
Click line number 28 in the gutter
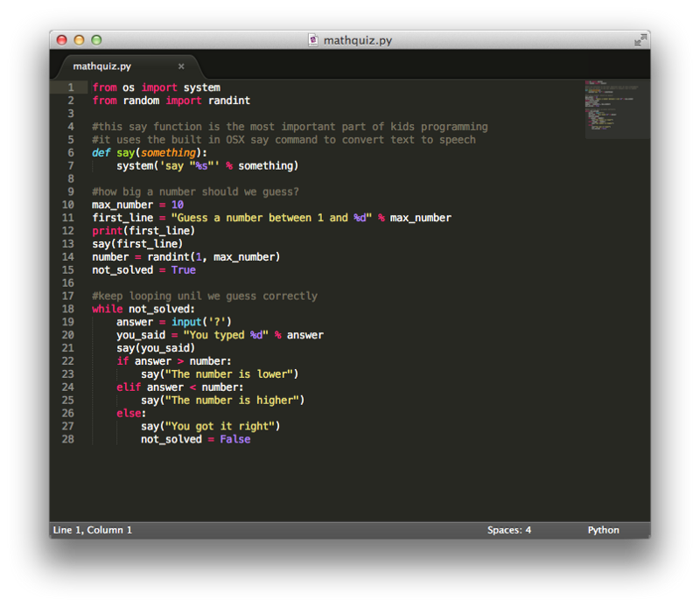(69, 439)
